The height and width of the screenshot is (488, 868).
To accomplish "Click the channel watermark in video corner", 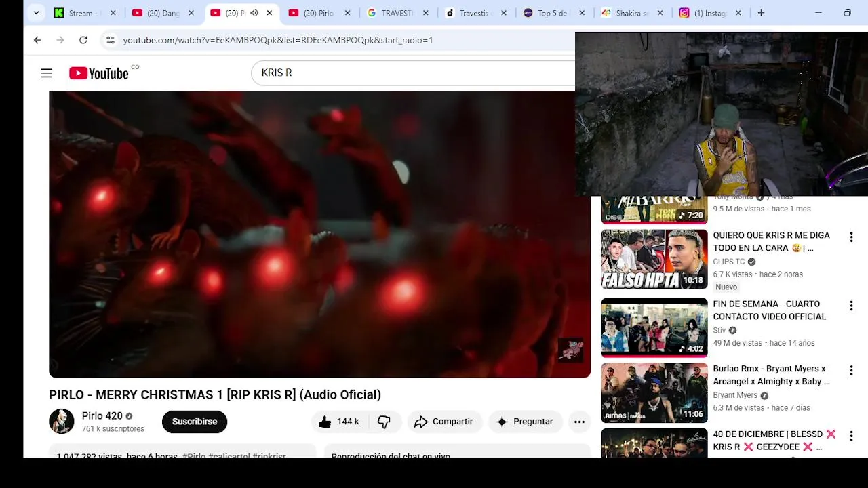I will pyautogui.click(x=570, y=350).
